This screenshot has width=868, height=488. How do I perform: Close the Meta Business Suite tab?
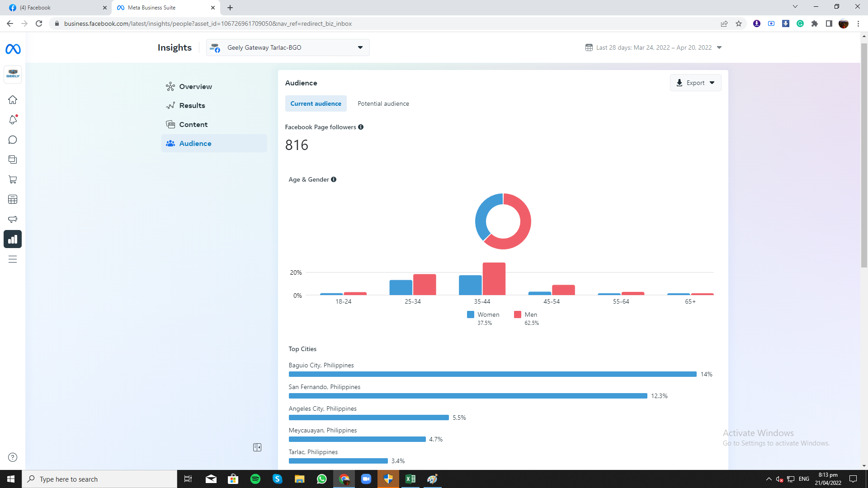tap(213, 8)
